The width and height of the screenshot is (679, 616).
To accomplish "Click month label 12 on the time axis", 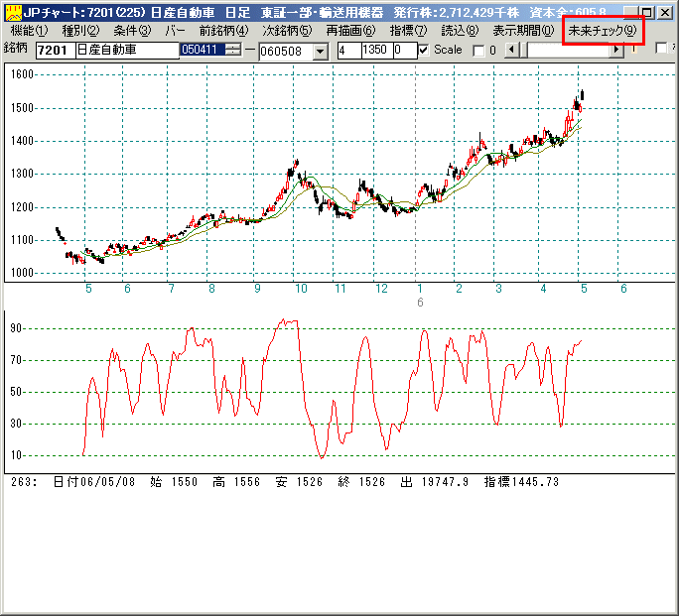I will pyautogui.click(x=381, y=289).
